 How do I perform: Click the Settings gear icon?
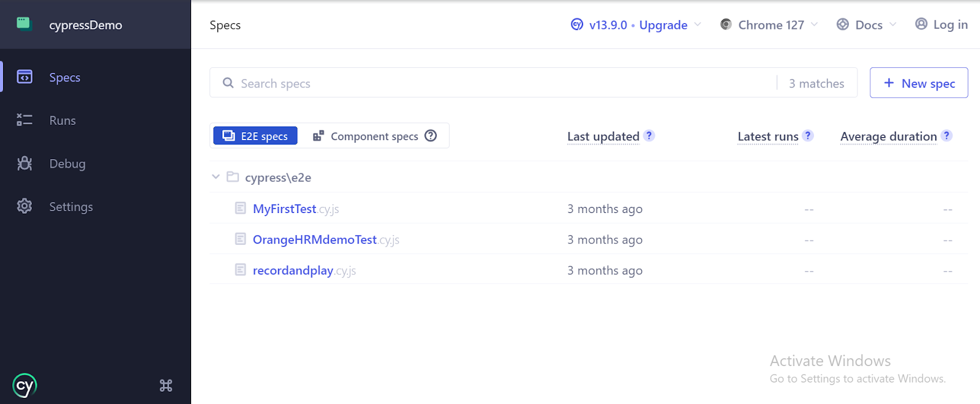pyautogui.click(x=24, y=206)
